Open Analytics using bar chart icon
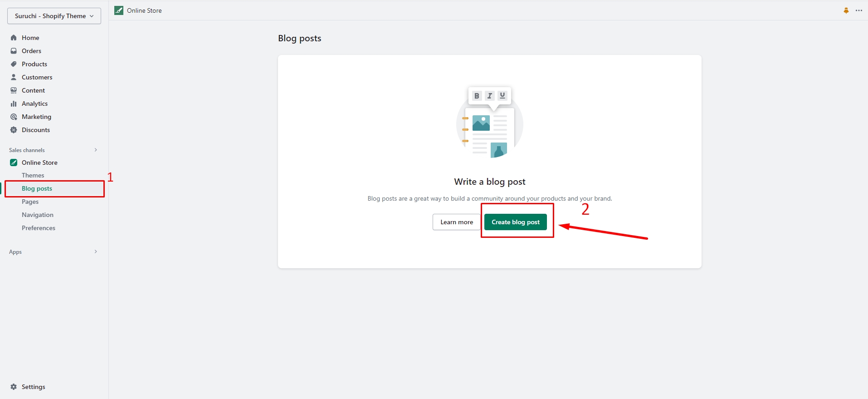 (x=14, y=103)
